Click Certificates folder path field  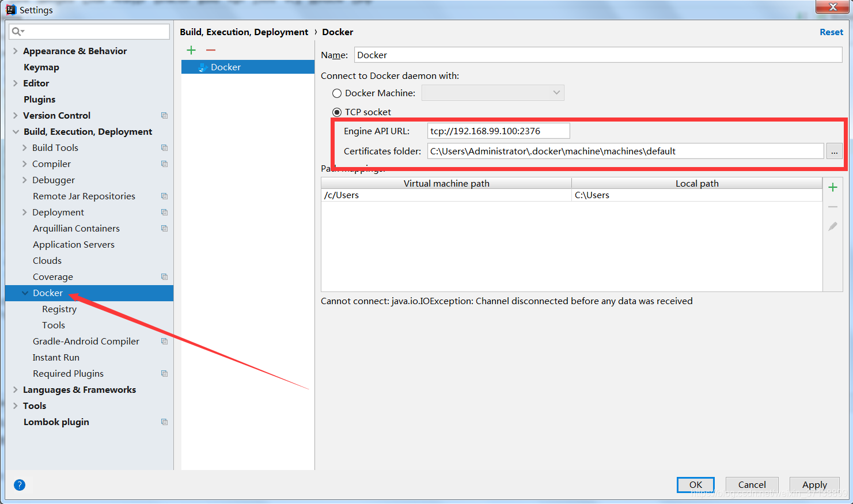click(x=625, y=151)
